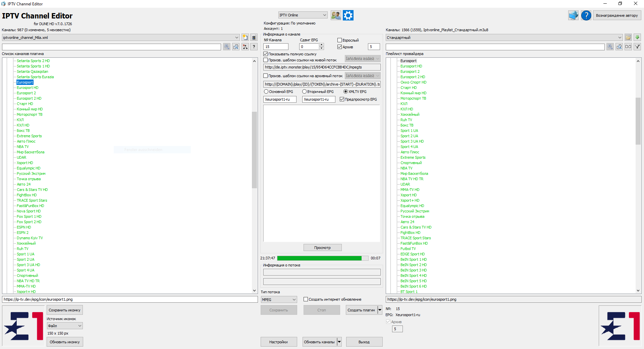Click the left channel list vertical scrollbar

254,150
